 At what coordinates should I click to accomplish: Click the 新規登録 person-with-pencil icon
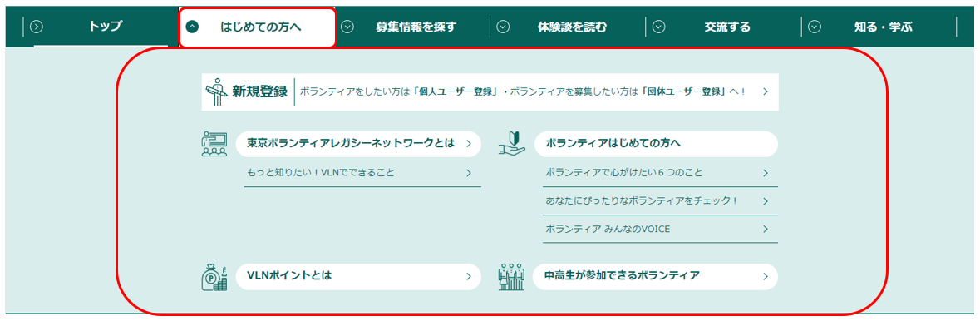pyautogui.click(x=217, y=91)
